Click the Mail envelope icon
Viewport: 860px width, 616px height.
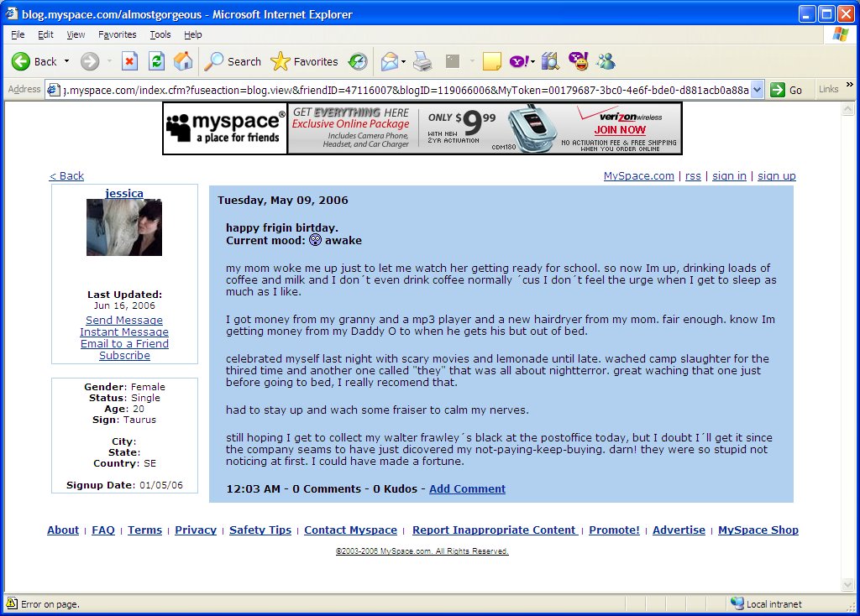[x=390, y=61]
